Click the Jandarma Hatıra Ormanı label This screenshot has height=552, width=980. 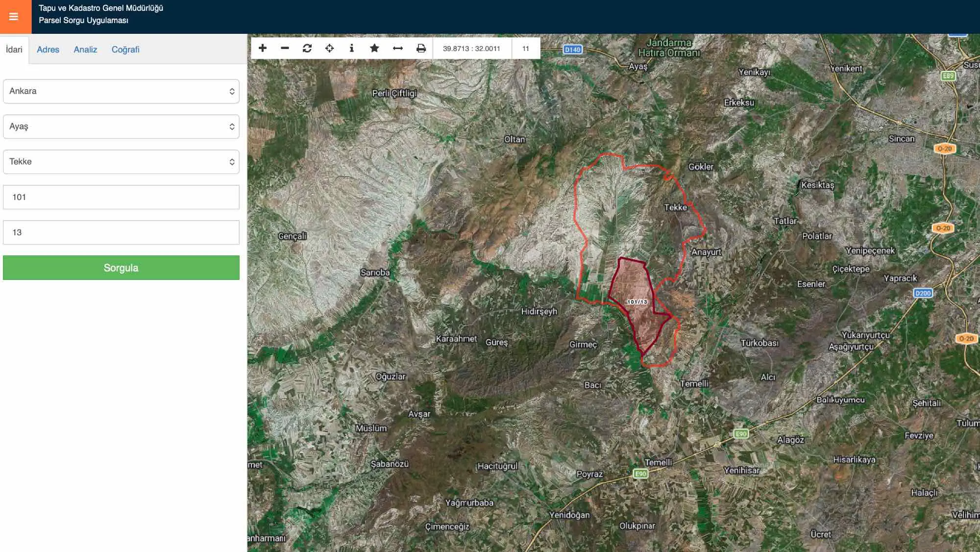click(669, 48)
